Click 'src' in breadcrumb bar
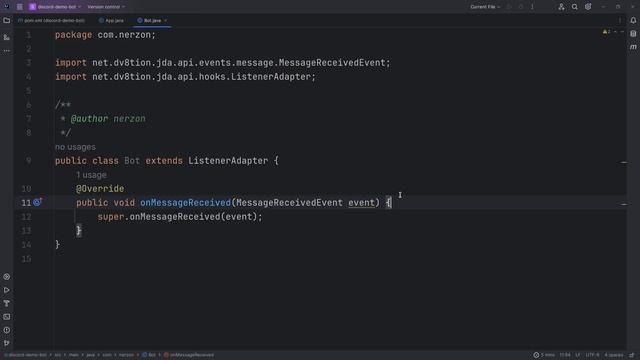 [58, 355]
